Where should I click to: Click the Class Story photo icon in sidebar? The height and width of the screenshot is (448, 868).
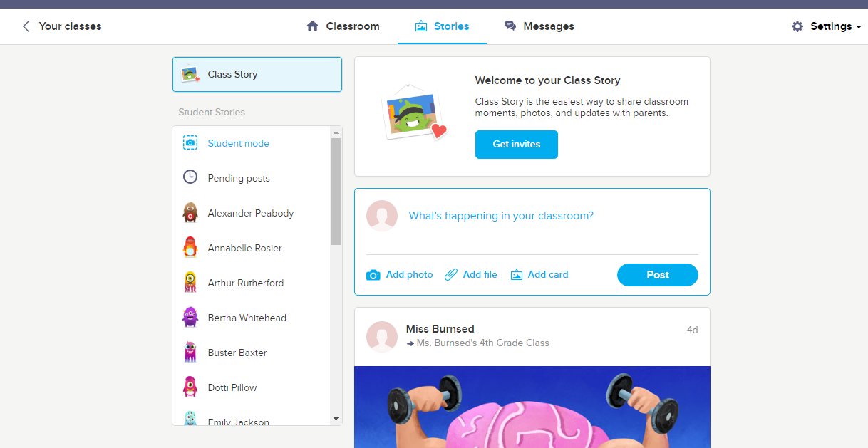click(190, 74)
